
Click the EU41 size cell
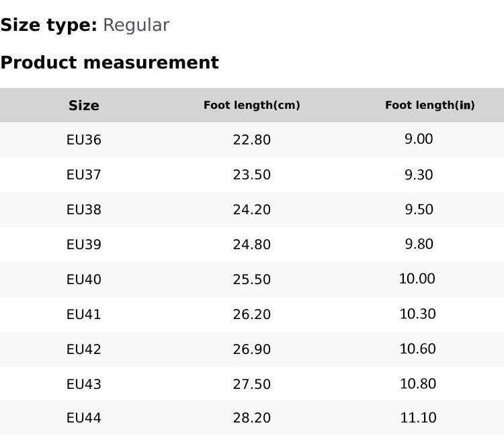click(x=84, y=314)
